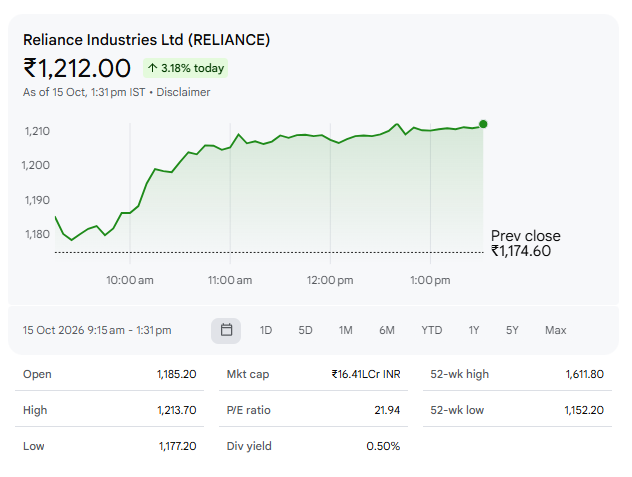632x477 pixels.
Task: Click the green current price dot on chart
Action: click(483, 124)
